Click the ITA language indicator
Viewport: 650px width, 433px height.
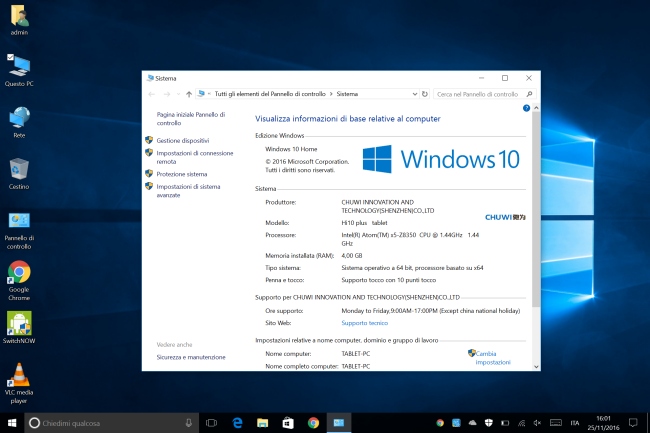click(575, 423)
